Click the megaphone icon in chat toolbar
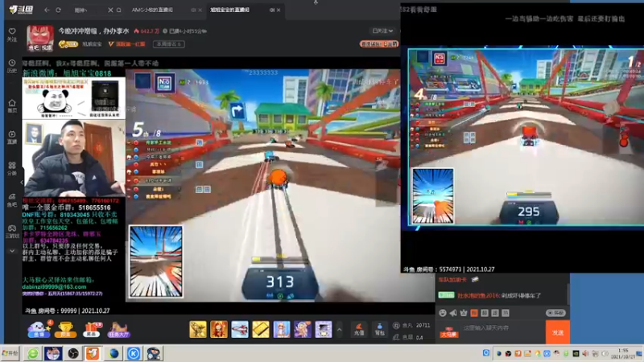This screenshot has width=644, height=362. pos(453,313)
